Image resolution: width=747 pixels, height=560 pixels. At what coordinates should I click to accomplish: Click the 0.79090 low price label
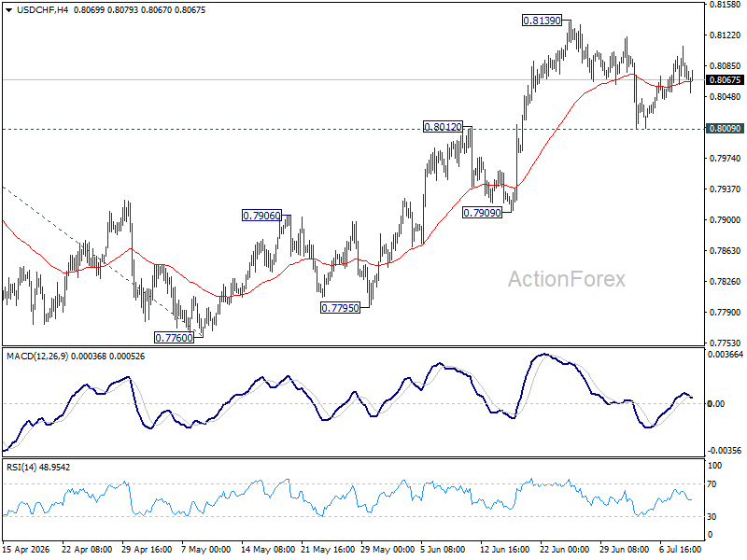click(x=482, y=213)
